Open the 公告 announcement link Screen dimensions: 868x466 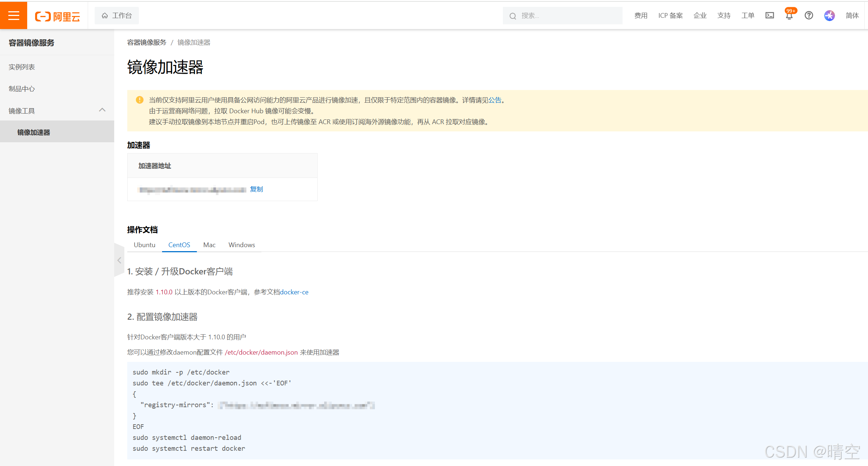click(x=495, y=100)
